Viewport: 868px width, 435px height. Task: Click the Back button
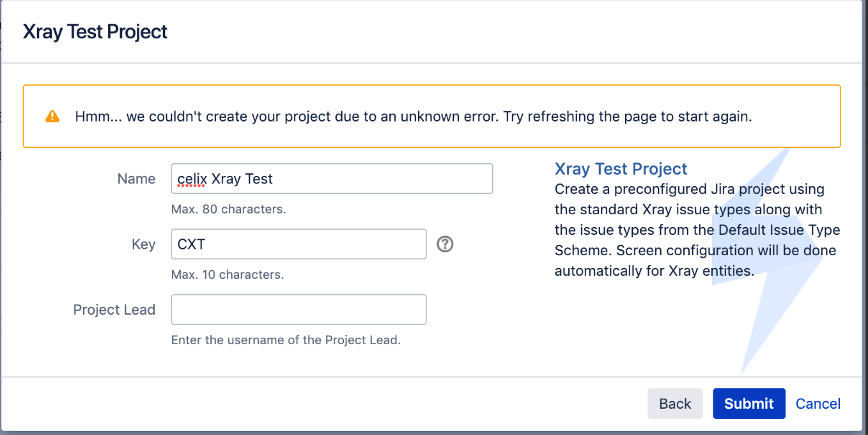click(675, 404)
